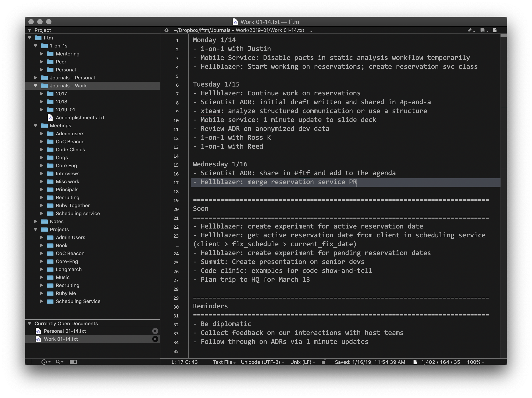Click the gear icon beside file path
This screenshot has height=398, width=532.
[x=166, y=30]
